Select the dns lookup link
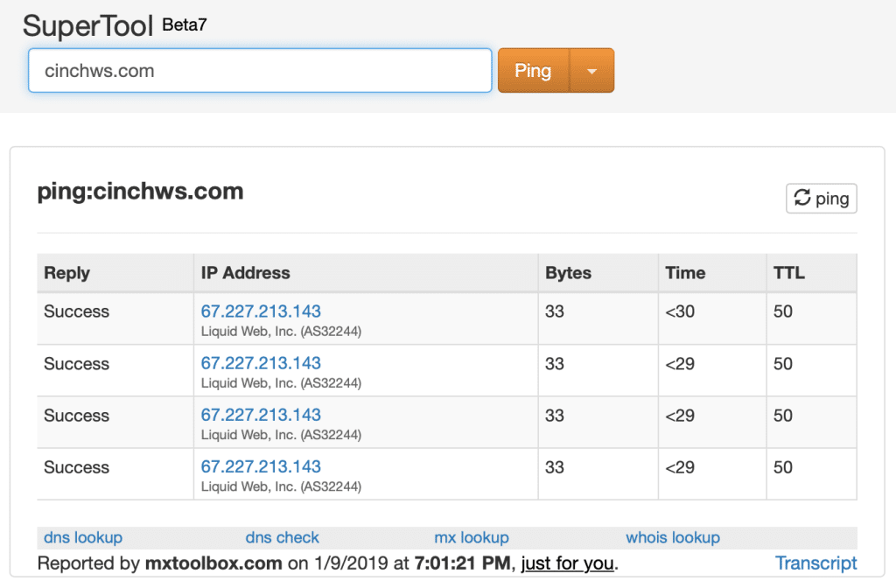 point(83,537)
